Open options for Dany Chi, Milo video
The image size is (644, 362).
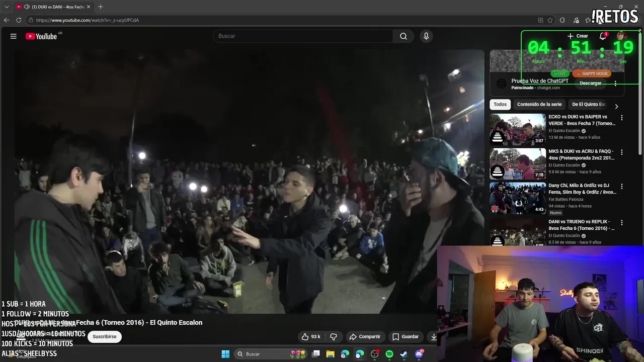tap(622, 186)
